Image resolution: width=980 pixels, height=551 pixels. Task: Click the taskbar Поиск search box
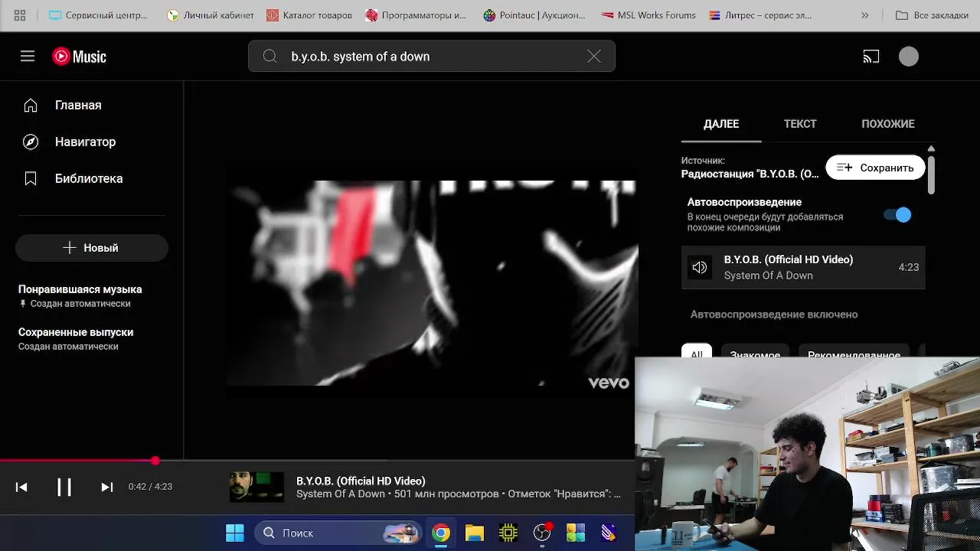pos(338,533)
